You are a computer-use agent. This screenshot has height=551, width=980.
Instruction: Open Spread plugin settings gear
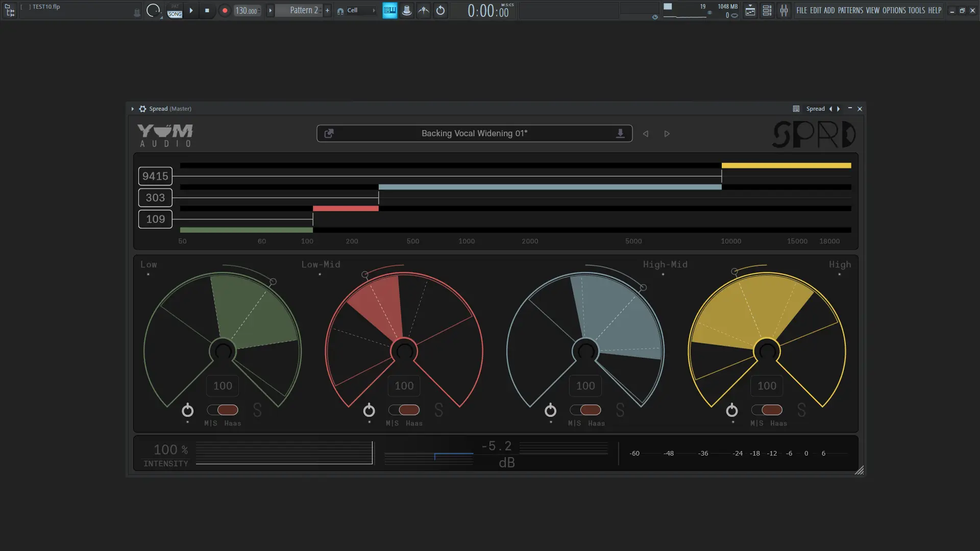point(142,109)
